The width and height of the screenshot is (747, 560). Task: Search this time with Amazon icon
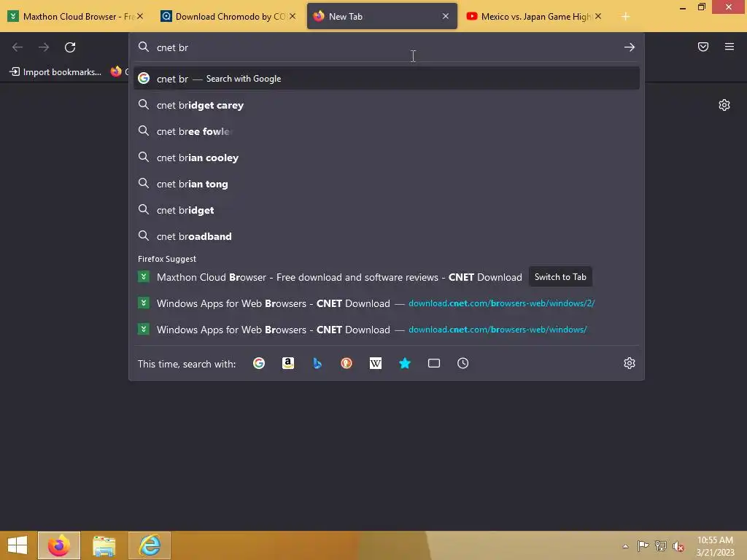click(x=287, y=363)
